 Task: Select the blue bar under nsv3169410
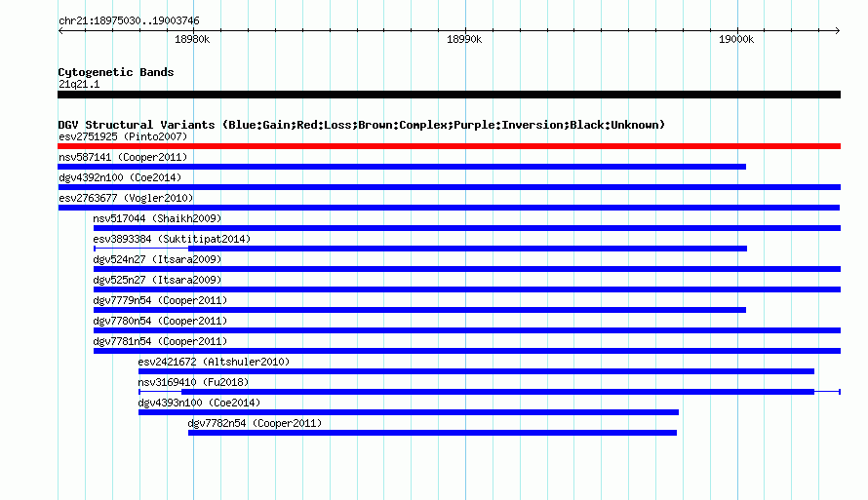pyautogui.click(x=497, y=392)
